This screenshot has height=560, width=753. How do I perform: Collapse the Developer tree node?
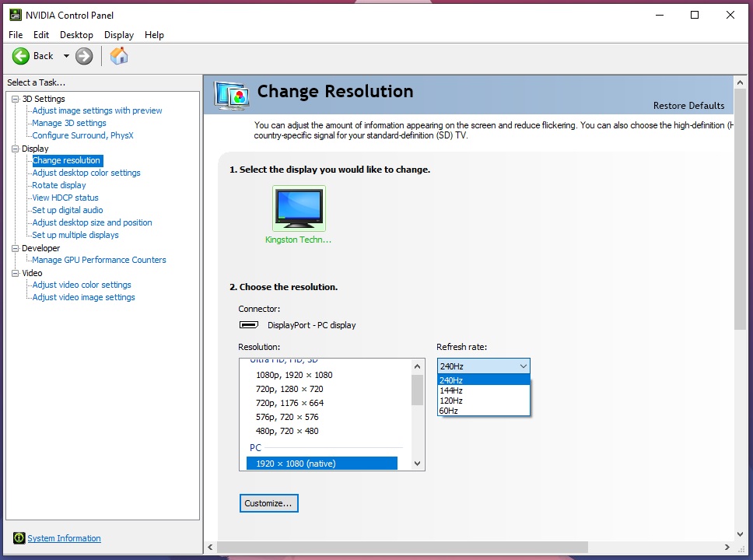click(x=16, y=248)
